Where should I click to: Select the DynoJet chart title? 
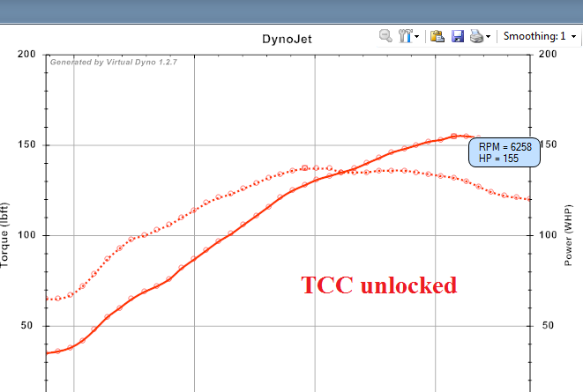click(x=287, y=39)
